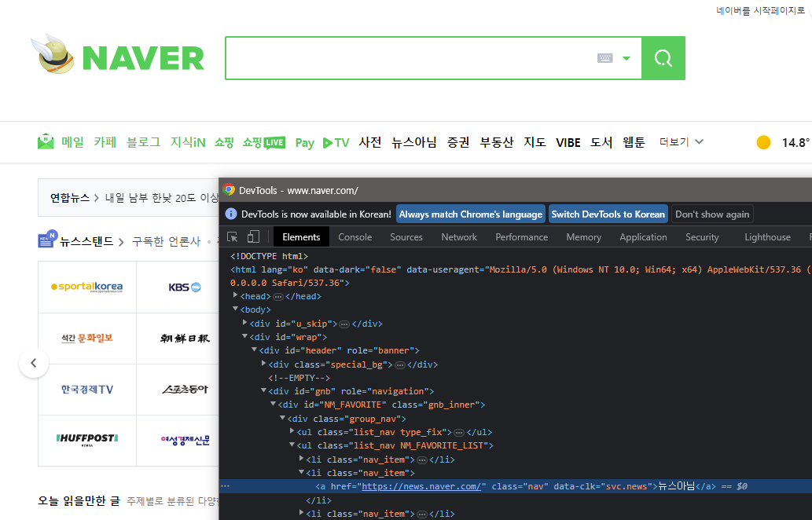Image resolution: width=812 pixels, height=520 pixels.
Task: Open the 웹툰 link
Action: pos(634,142)
